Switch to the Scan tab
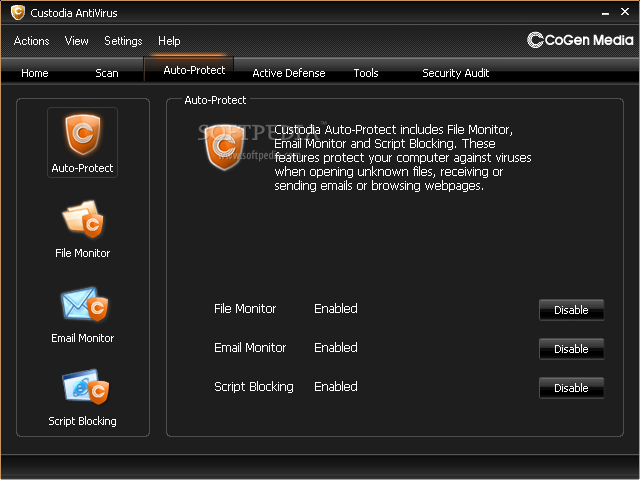640x480 pixels. [x=106, y=73]
